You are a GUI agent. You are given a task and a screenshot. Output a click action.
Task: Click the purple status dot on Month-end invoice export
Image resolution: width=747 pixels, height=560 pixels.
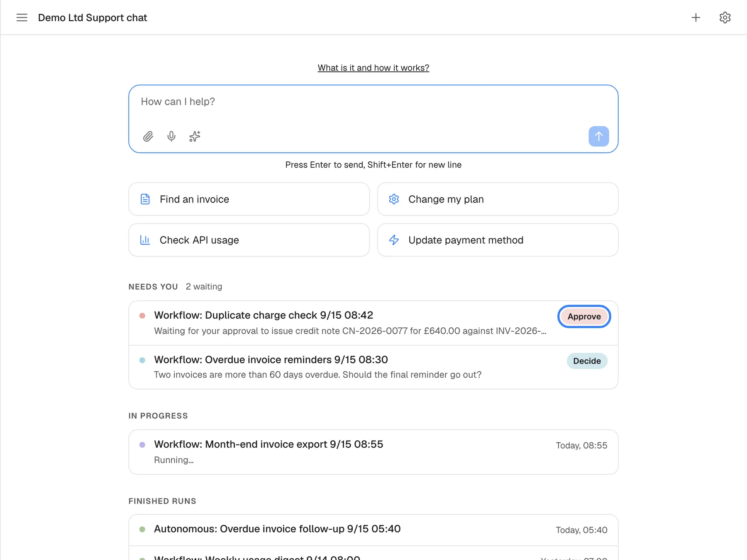coord(142,445)
